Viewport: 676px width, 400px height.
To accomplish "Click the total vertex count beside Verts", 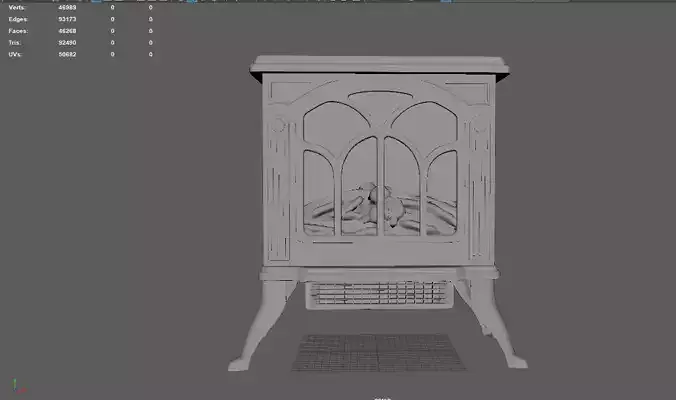I will pyautogui.click(x=67, y=7).
